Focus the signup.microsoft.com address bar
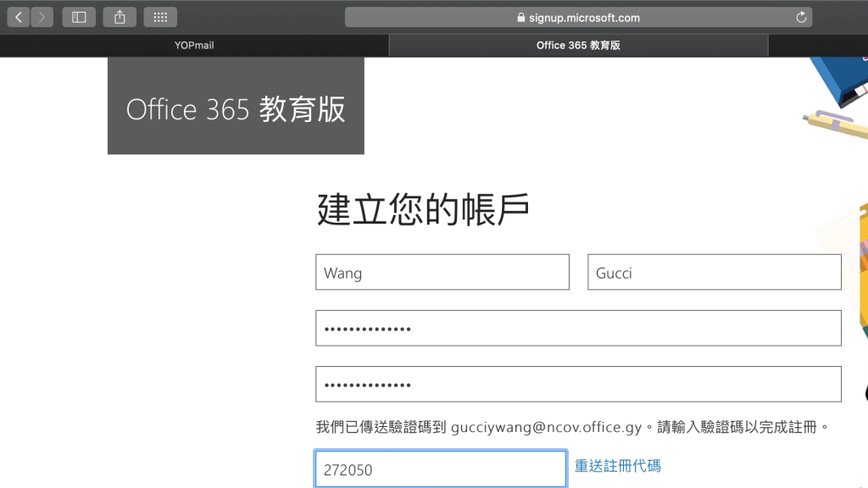Image resolution: width=868 pixels, height=488 pixels. [578, 17]
